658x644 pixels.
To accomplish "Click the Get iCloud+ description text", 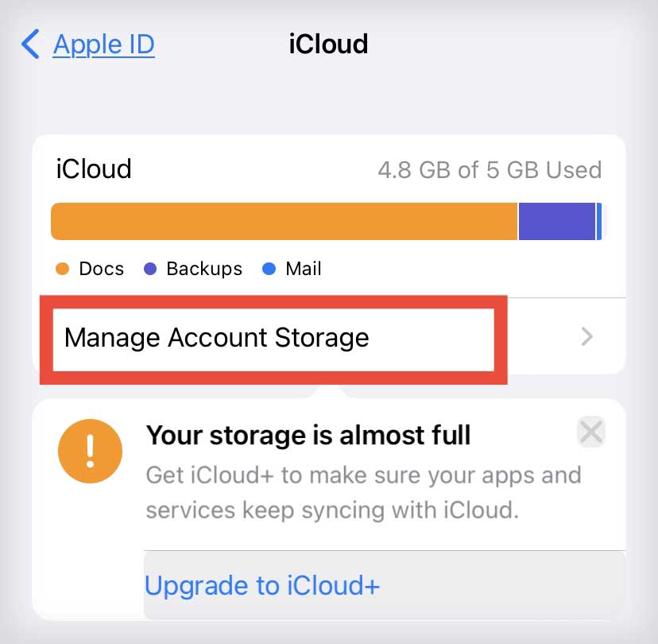I will tap(363, 492).
